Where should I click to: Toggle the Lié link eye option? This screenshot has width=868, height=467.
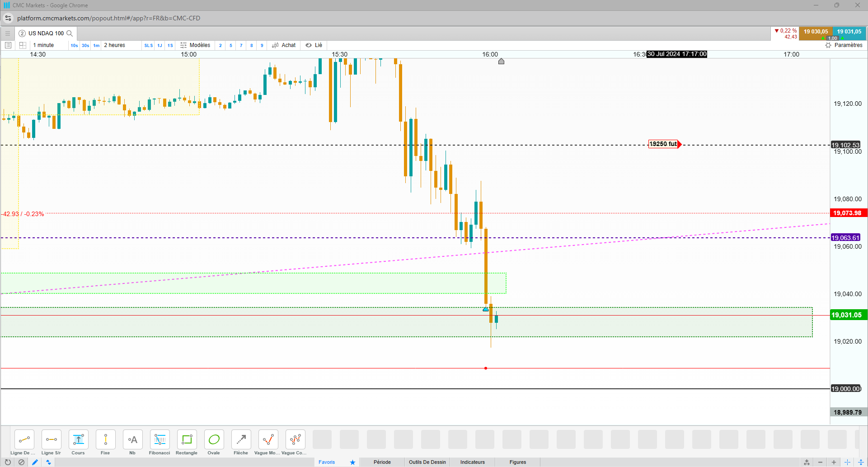pos(314,45)
